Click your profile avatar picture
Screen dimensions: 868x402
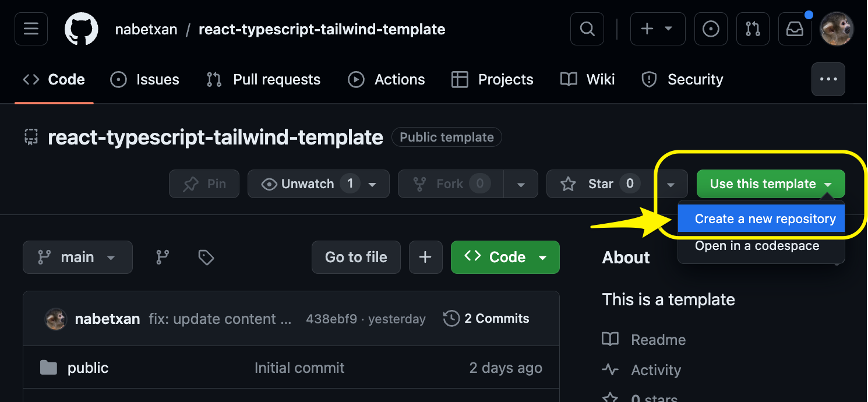837,29
